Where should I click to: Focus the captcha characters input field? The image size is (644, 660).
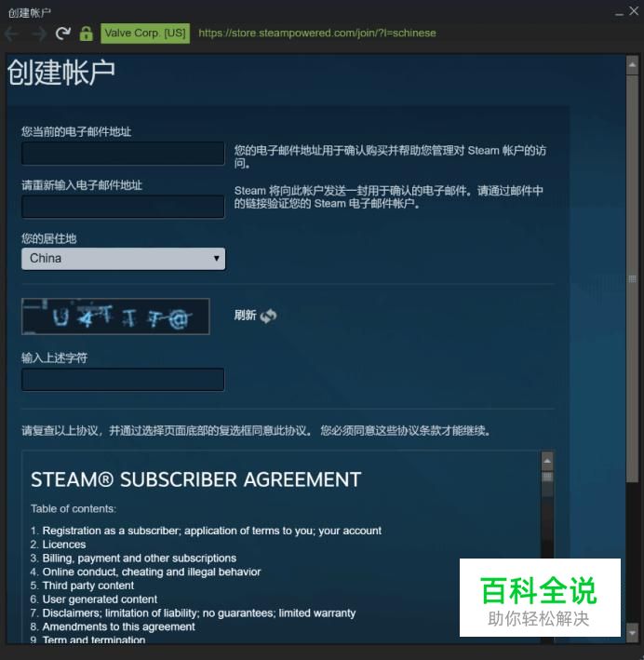(123, 380)
